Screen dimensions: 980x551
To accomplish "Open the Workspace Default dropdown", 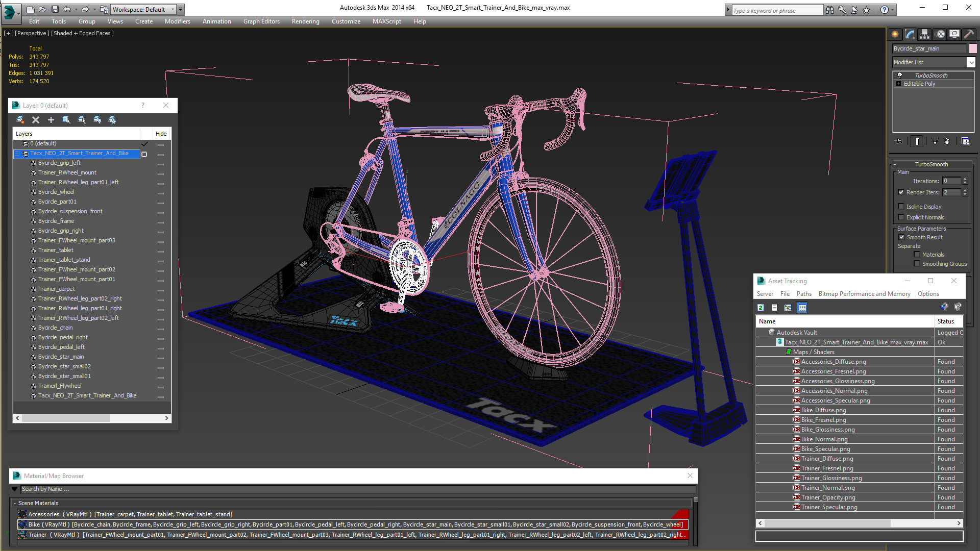I will (x=173, y=9).
